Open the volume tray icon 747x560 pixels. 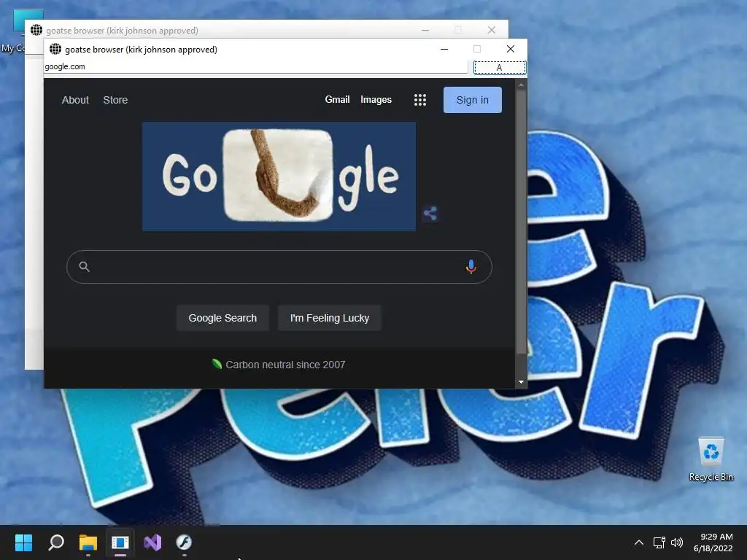[676, 542]
